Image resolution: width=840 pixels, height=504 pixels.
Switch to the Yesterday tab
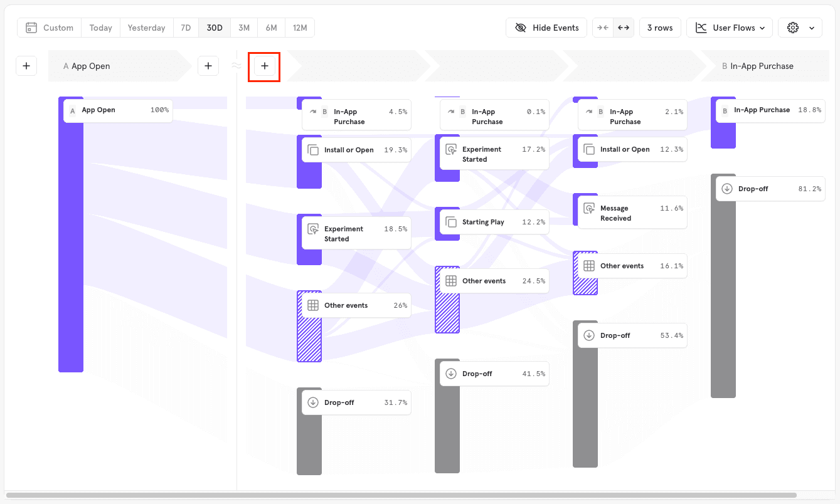pyautogui.click(x=146, y=27)
